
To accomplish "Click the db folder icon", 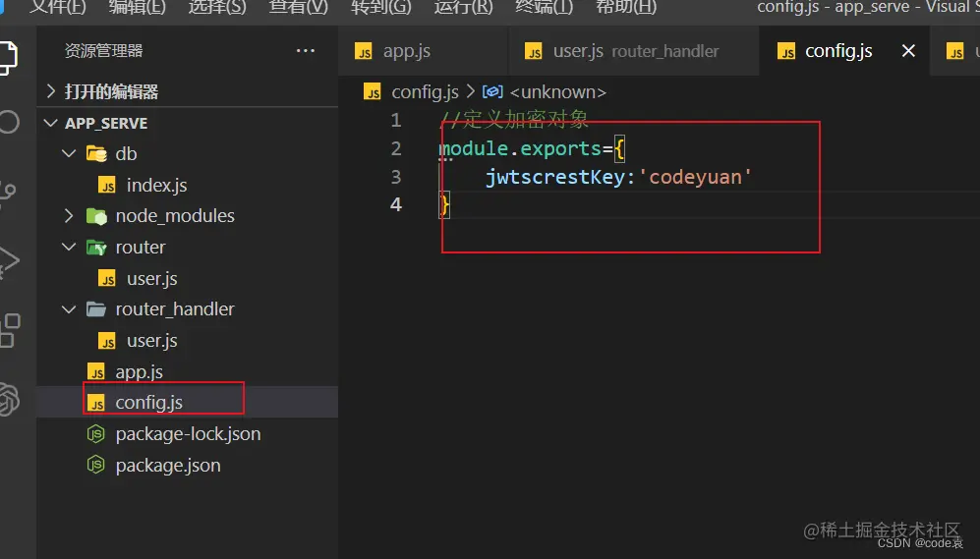I will click(x=96, y=153).
